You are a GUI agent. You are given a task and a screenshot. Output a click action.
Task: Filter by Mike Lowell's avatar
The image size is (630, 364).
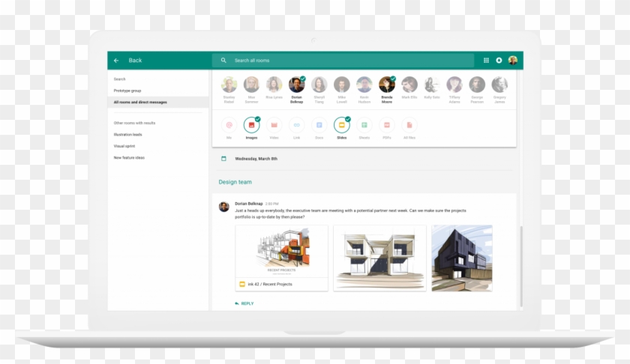341,85
